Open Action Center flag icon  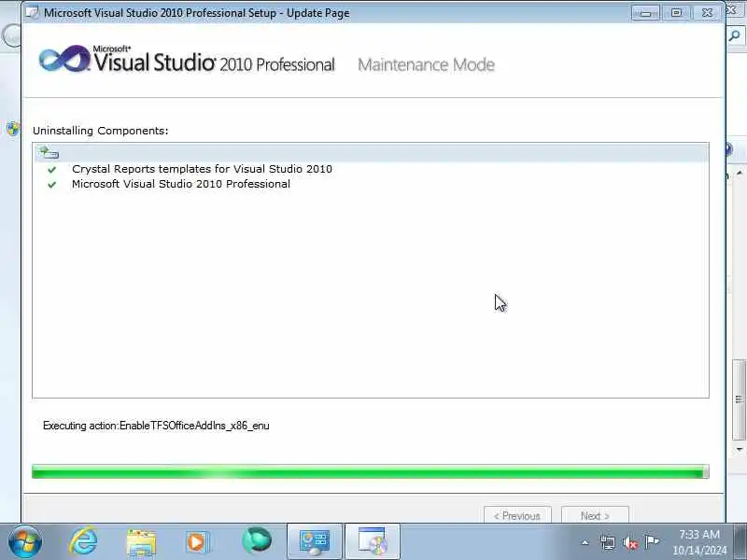pos(652,542)
